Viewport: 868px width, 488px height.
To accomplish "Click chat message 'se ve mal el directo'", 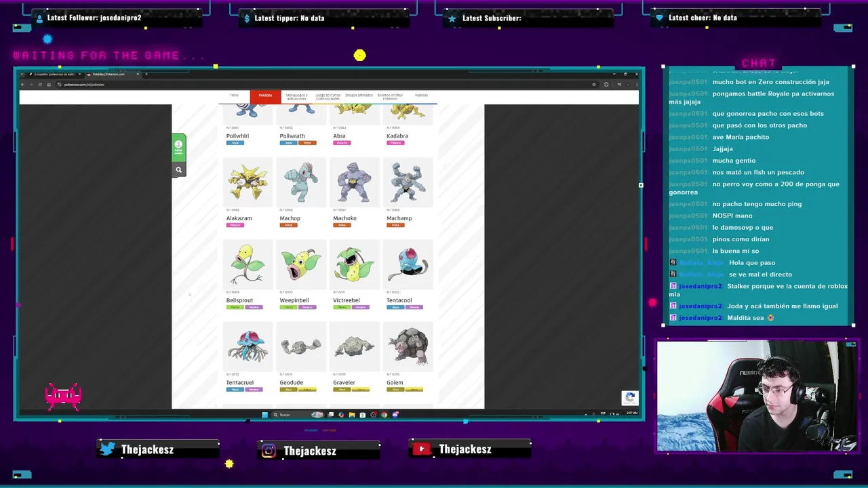I will 760,274.
